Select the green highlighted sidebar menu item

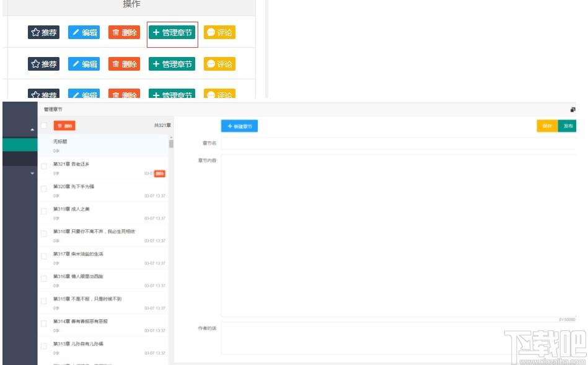tap(20, 145)
